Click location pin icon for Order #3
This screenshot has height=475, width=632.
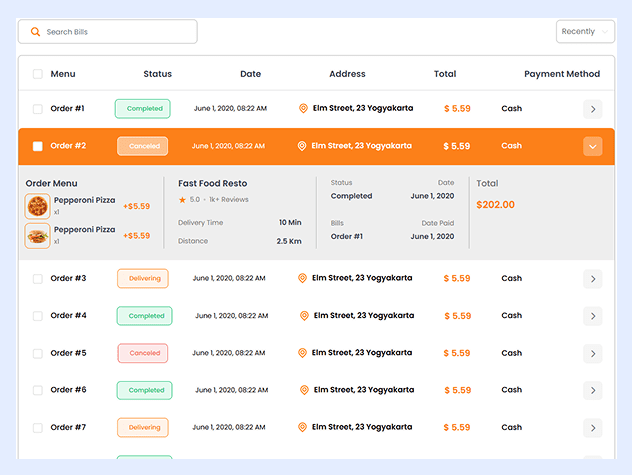click(x=302, y=279)
